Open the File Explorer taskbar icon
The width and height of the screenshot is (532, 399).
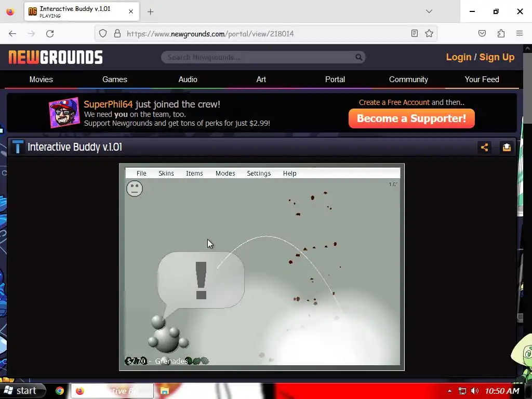(165, 391)
